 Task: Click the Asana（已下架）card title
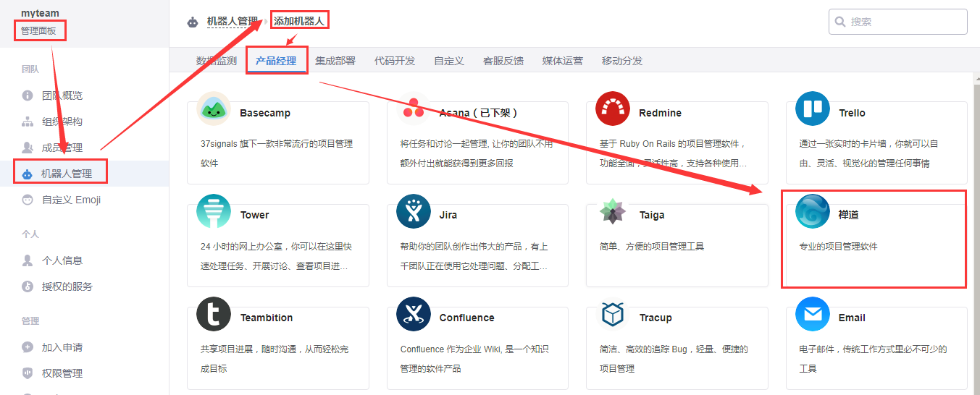479,113
